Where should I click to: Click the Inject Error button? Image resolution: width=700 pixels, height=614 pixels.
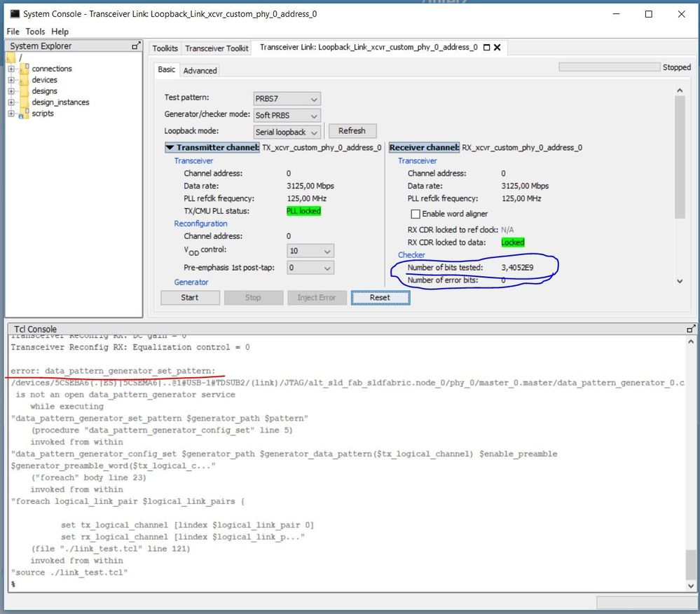(x=317, y=298)
